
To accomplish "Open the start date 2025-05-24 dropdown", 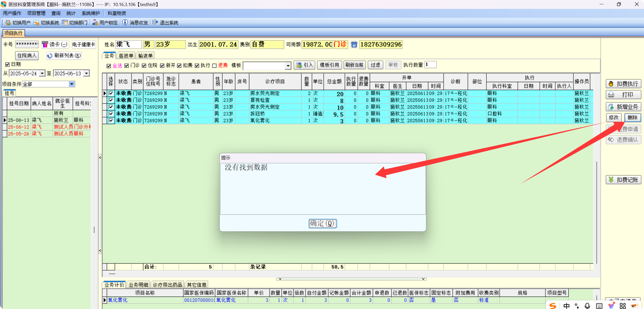I will coord(42,73).
